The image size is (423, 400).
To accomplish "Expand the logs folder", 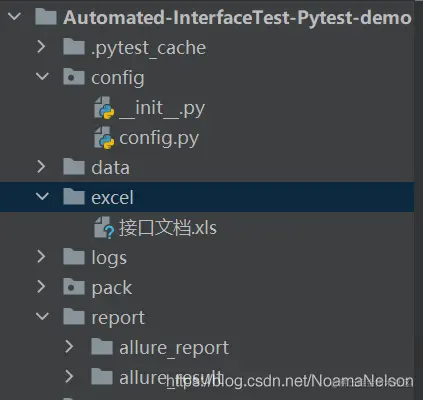I will [41, 256].
